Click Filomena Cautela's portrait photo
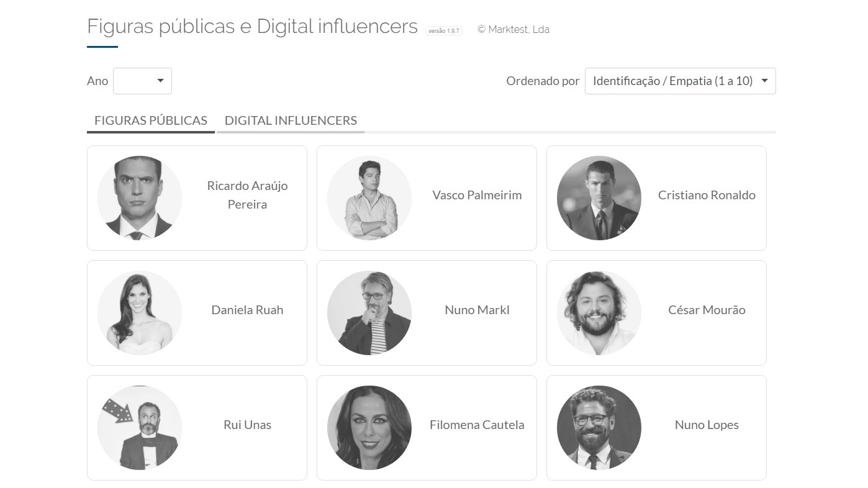The image size is (868, 488). tap(369, 428)
